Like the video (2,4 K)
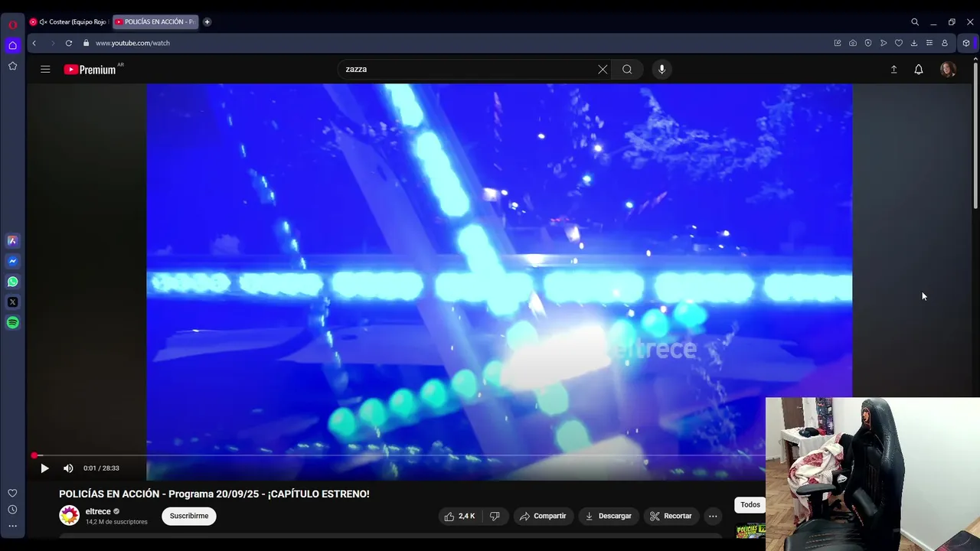980x551 pixels. point(459,516)
